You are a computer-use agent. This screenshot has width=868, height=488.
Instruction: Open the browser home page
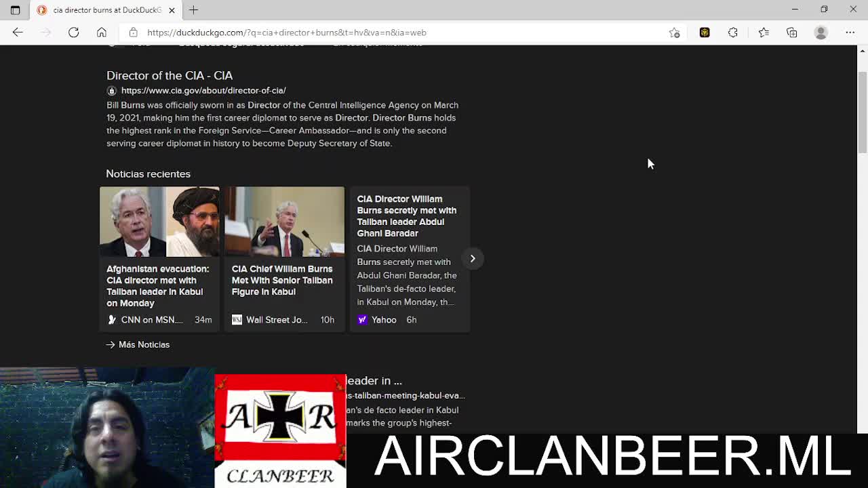click(102, 33)
